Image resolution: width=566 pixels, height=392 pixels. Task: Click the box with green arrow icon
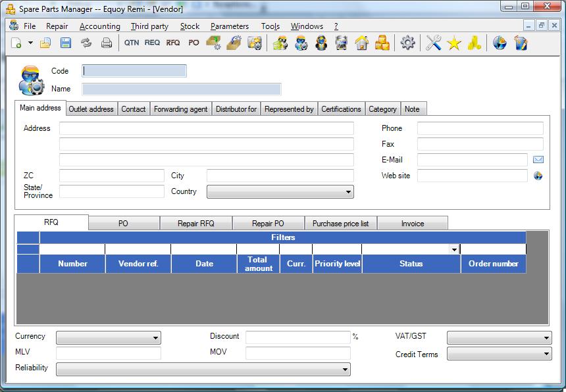click(214, 43)
